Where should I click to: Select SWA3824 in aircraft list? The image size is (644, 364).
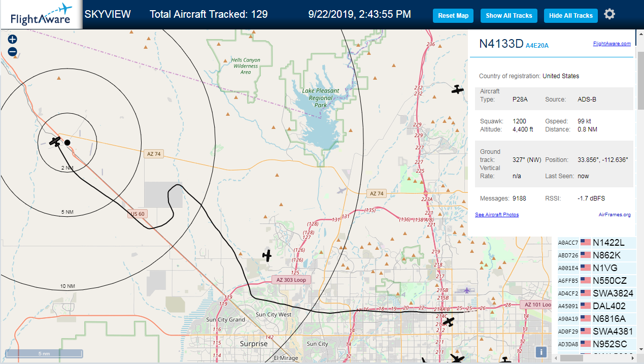pyautogui.click(x=613, y=293)
